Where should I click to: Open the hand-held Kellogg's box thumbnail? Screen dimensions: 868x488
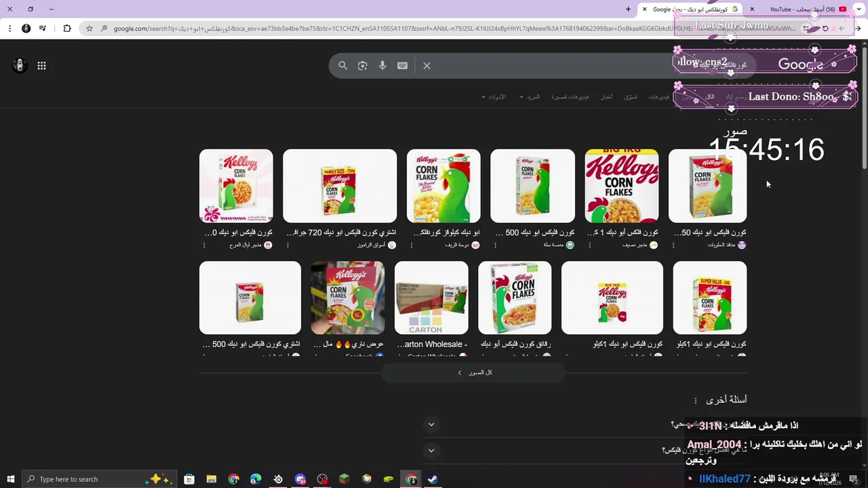(348, 298)
